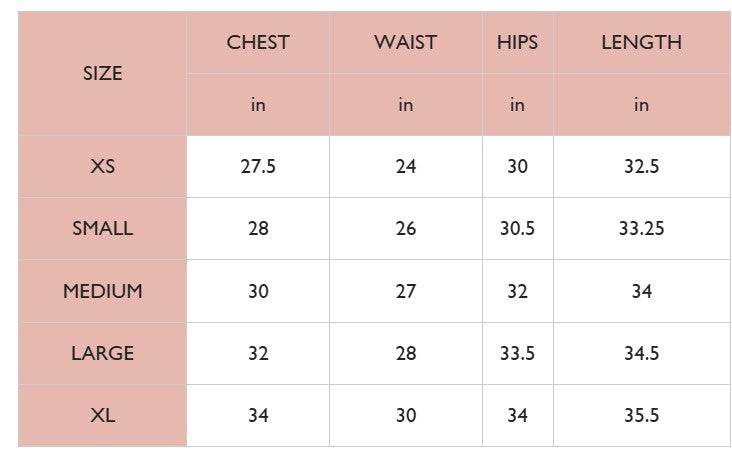Select the LENGTH column header

click(641, 42)
